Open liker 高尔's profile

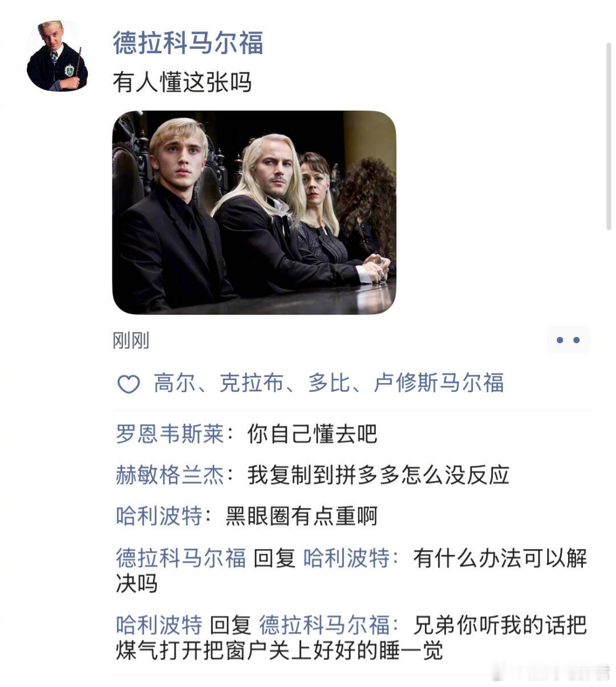tap(175, 383)
